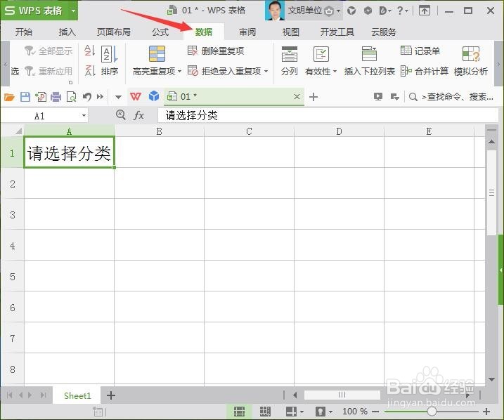Open a new document tab with plus
Screen dimensions: 504x420
click(314, 97)
